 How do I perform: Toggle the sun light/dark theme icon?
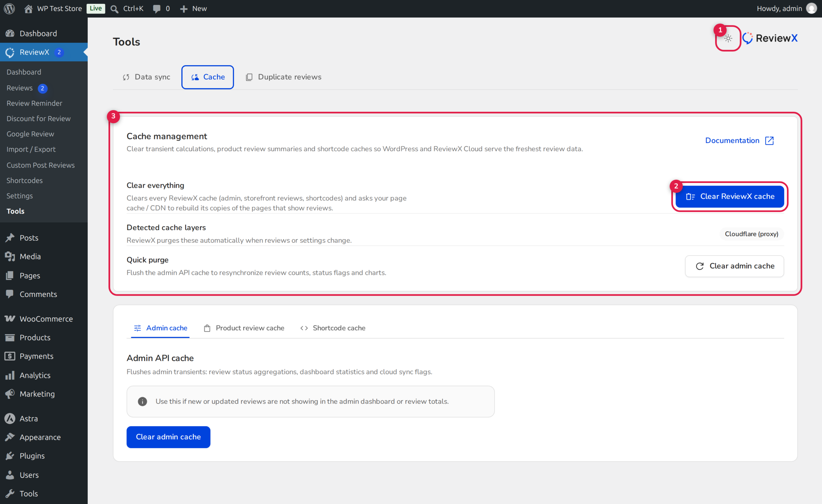[x=728, y=38]
